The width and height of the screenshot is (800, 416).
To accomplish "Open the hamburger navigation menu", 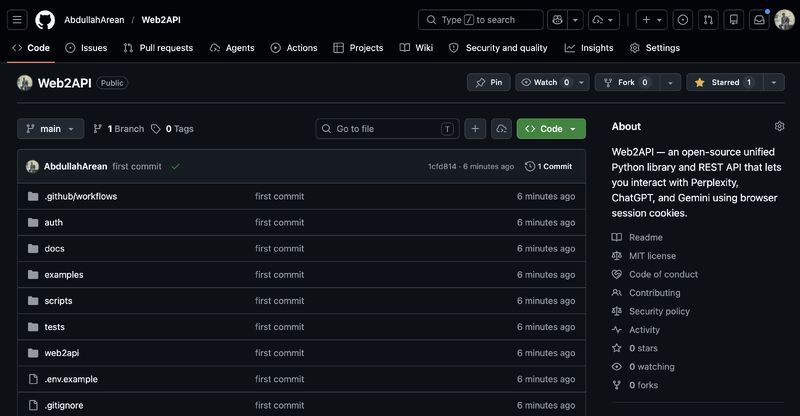I will pyautogui.click(x=17, y=20).
